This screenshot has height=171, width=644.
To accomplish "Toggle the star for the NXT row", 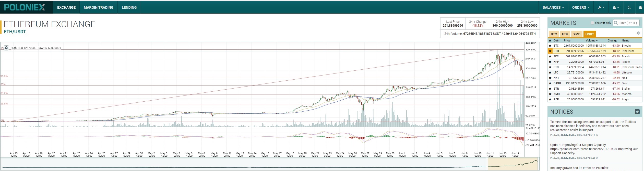I will 550,78.
